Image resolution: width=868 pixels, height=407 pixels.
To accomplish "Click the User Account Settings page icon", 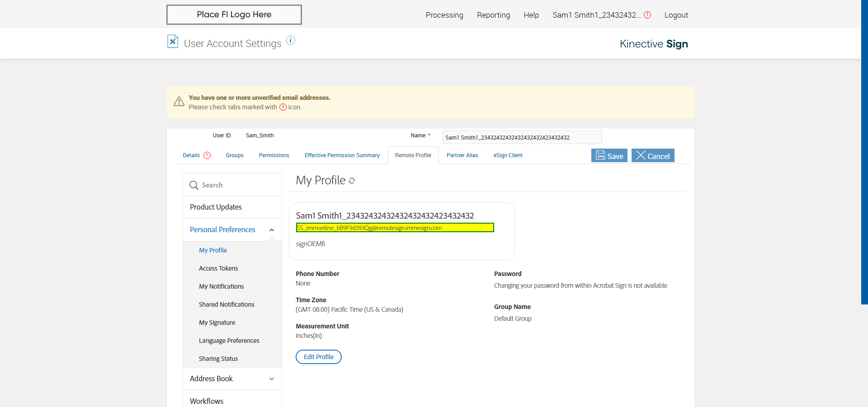I will point(173,42).
